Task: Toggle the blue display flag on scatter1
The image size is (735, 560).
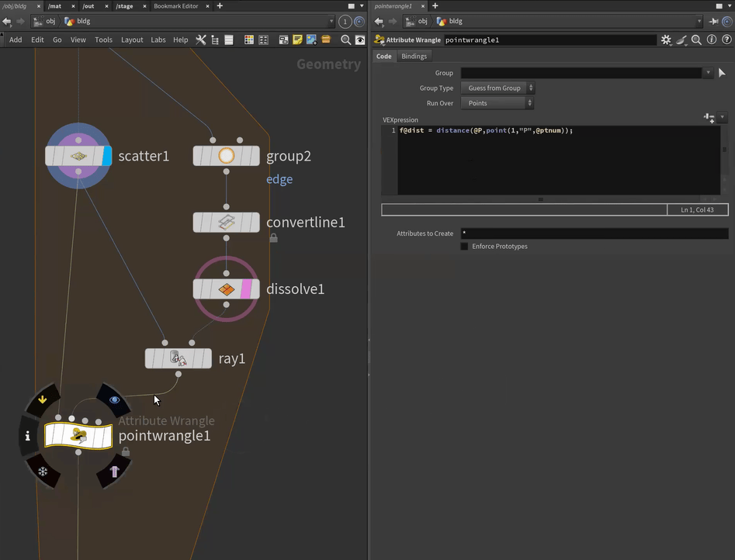Action: click(107, 156)
